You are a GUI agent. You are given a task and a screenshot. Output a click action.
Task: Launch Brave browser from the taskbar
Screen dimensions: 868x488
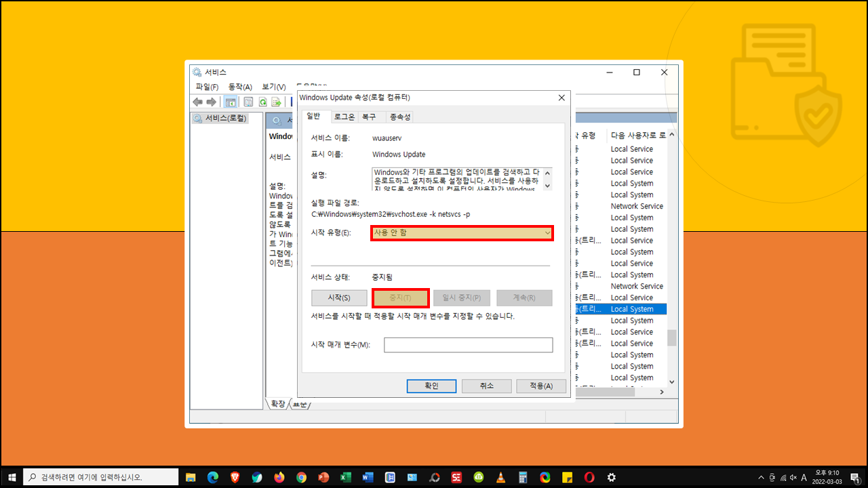(235, 477)
